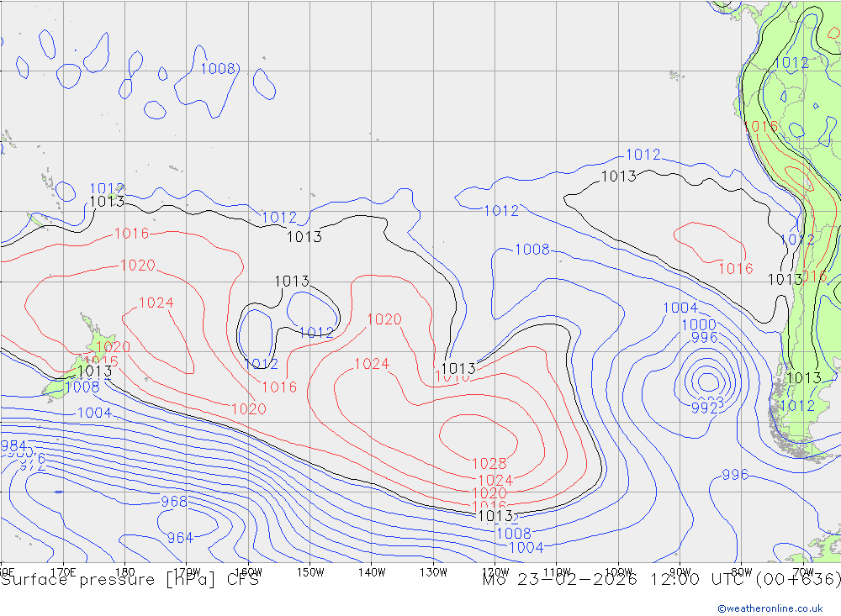The height and width of the screenshot is (616, 841).
Task: Click the 'Surface pressure [hPa] CFS' title
Action: click(x=130, y=580)
